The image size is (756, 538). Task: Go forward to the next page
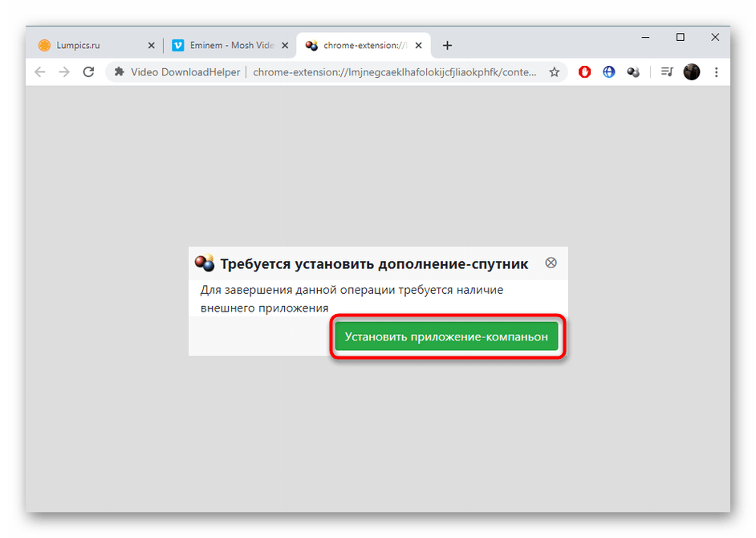(x=64, y=72)
